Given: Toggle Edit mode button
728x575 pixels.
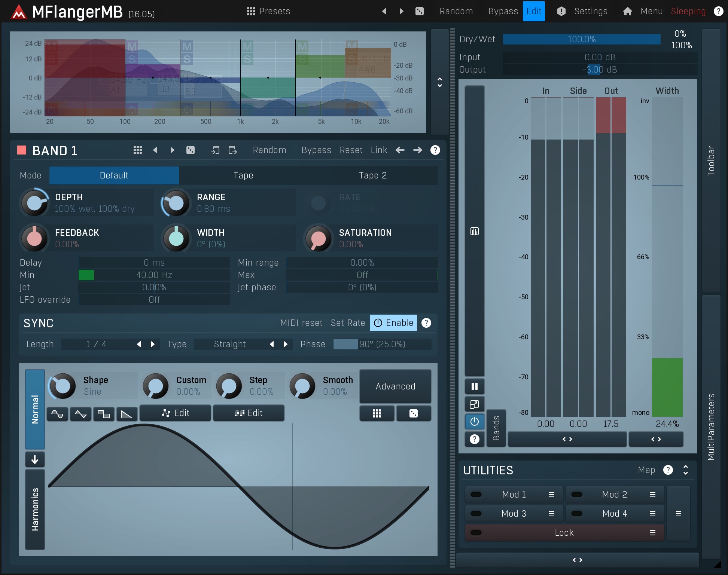Looking at the screenshot, I should click(534, 11).
